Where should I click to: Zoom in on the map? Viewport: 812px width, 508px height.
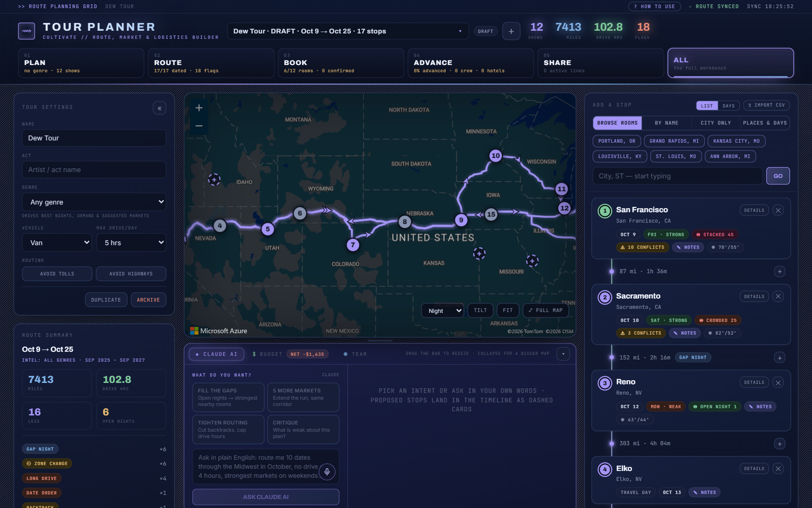[199, 108]
